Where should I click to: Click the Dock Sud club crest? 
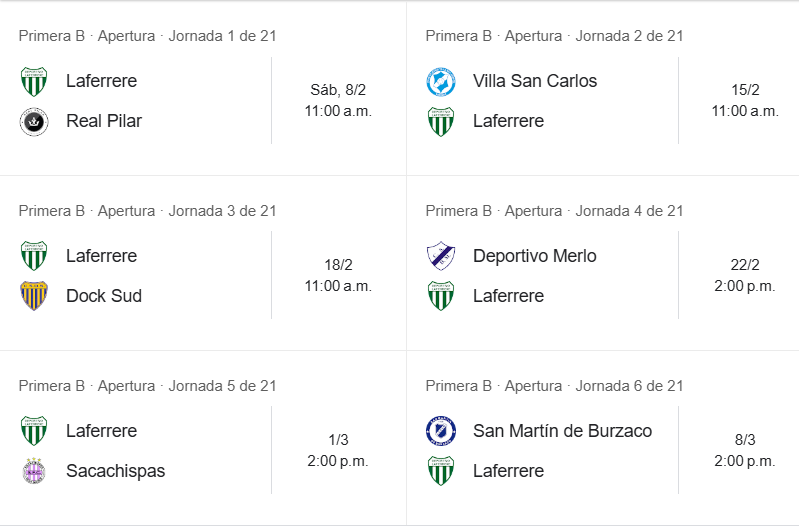point(34,296)
